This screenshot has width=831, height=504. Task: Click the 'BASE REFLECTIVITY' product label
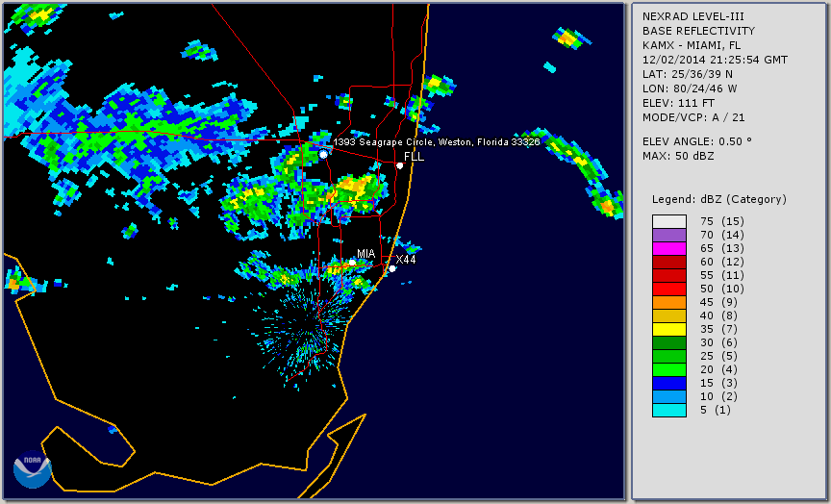[698, 31]
